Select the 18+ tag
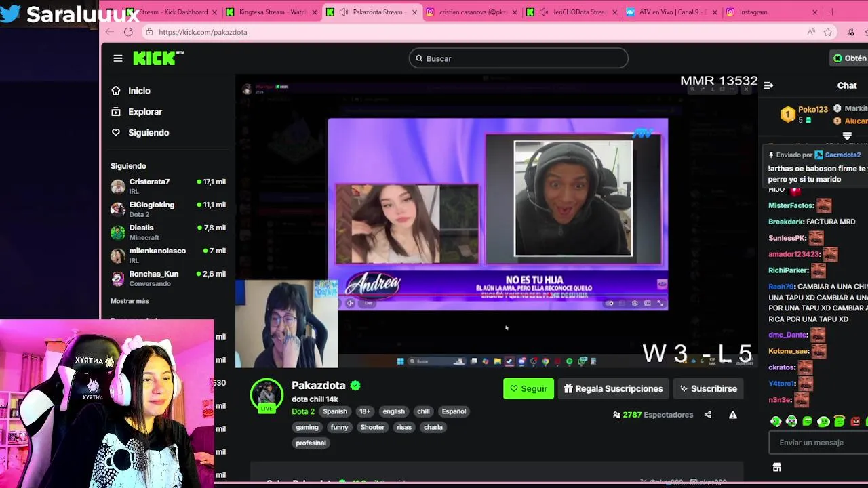The height and width of the screenshot is (488, 868). click(365, 411)
